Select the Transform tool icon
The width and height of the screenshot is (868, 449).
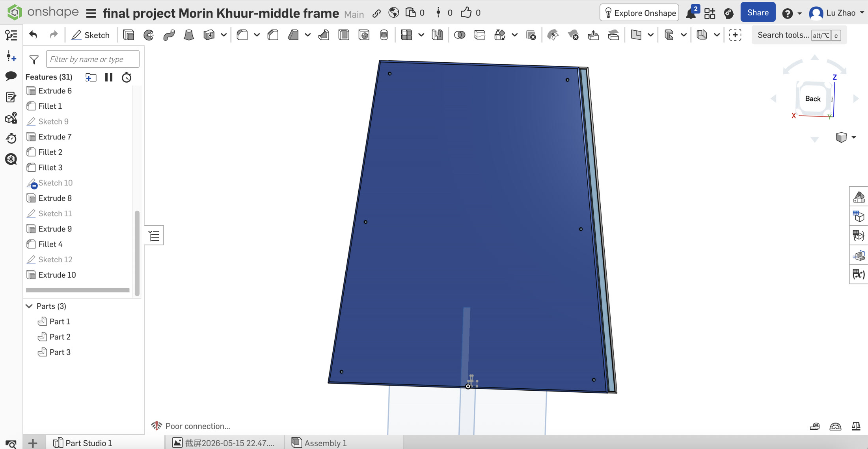coord(500,35)
